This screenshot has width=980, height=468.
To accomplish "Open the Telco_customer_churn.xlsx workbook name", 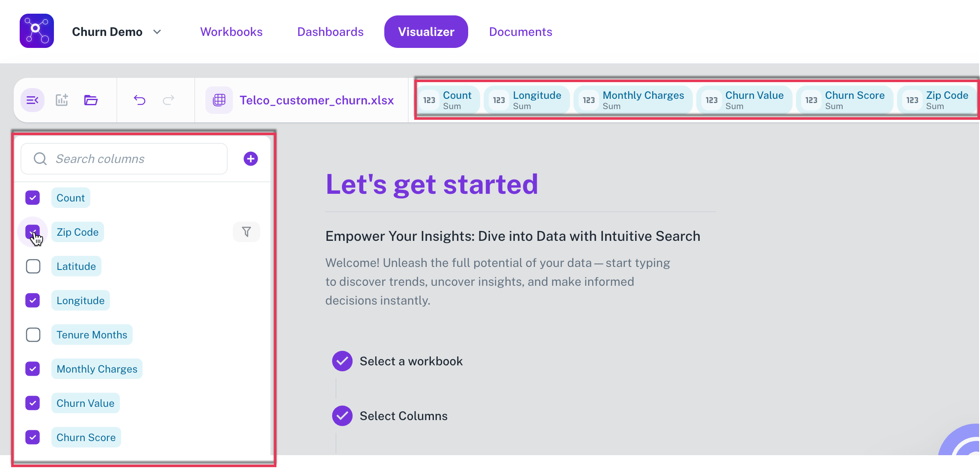I will 316,100.
